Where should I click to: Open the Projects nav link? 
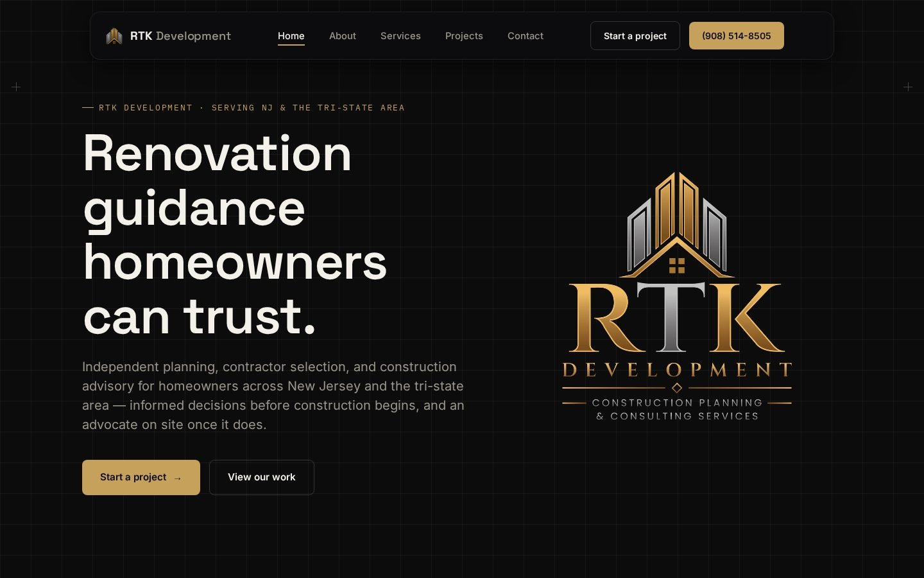point(464,36)
